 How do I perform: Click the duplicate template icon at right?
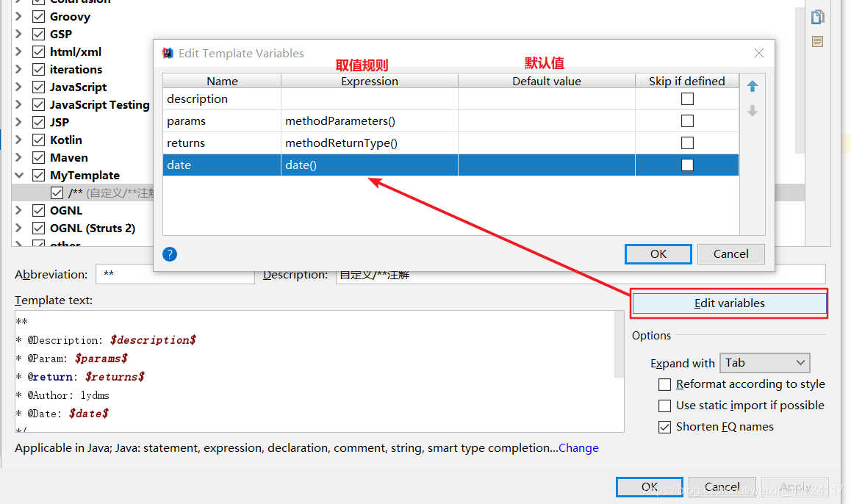point(817,18)
